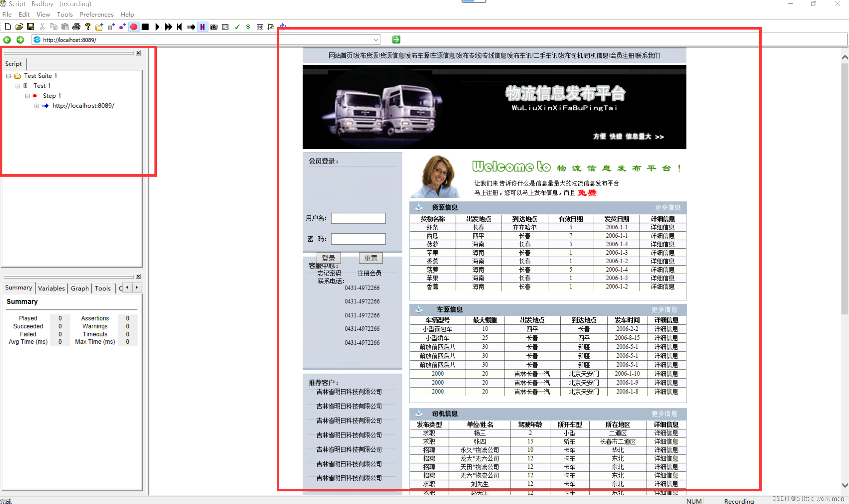Stop playback using the black Stop icon

[145, 27]
